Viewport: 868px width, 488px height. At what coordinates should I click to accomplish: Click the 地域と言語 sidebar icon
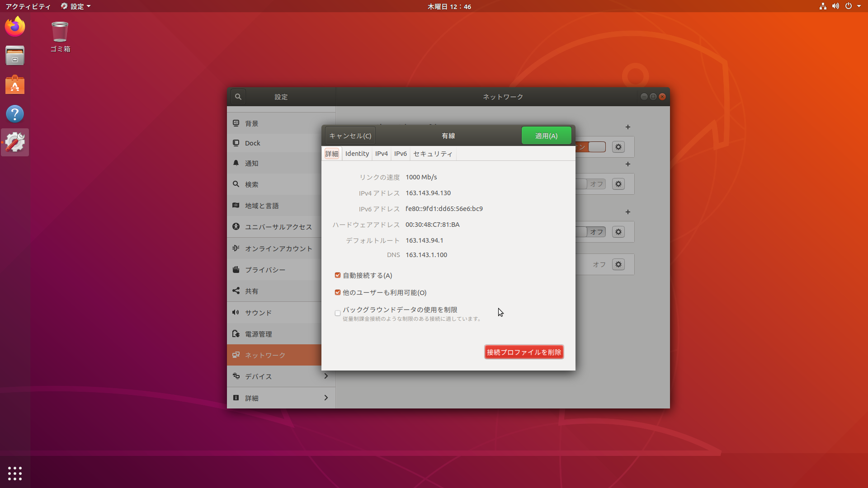click(x=236, y=206)
